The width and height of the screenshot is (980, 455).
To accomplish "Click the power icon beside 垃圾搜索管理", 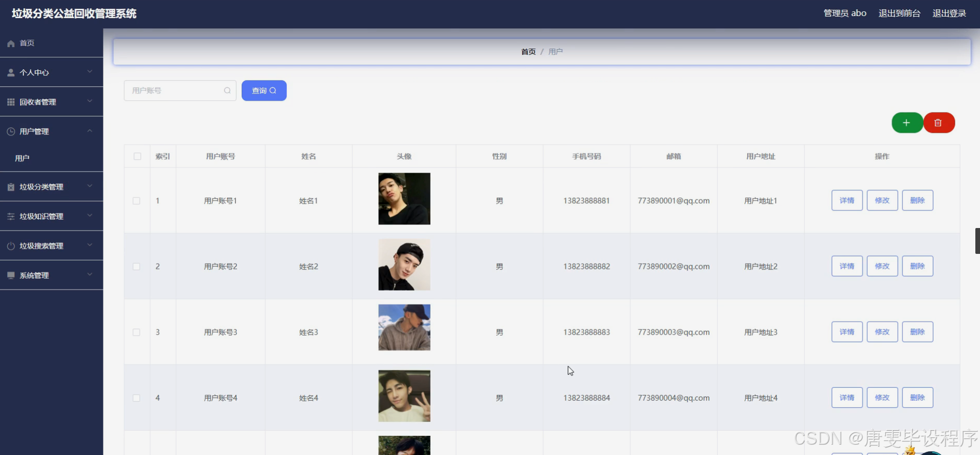I will tap(11, 246).
